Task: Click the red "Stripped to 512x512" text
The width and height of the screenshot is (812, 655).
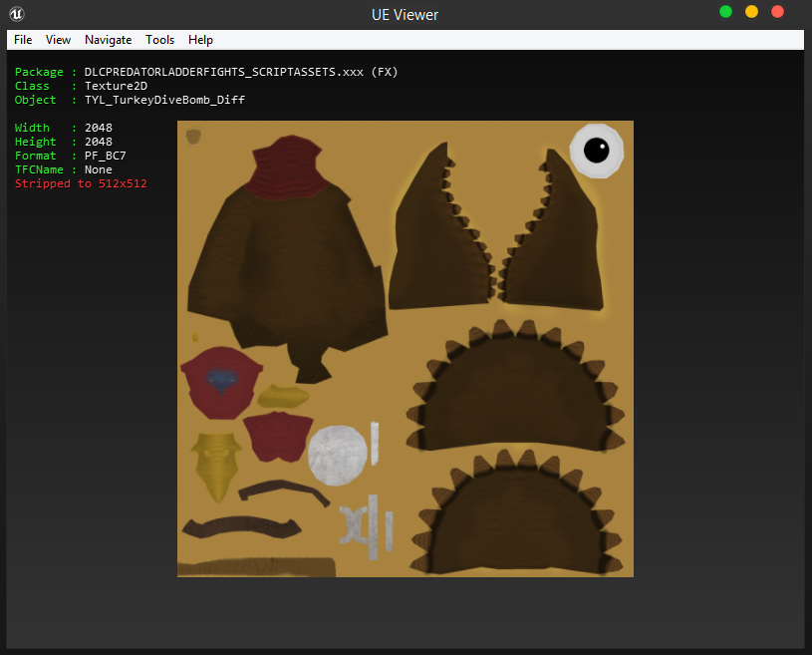Action: (81, 183)
